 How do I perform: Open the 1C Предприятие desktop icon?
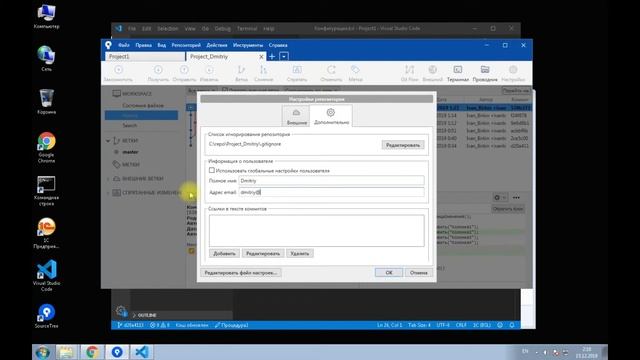click(46, 233)
